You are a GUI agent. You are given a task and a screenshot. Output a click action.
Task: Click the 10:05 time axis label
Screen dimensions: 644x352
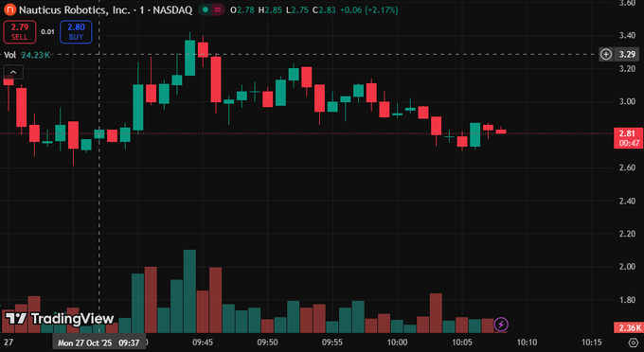coord(462,343)
